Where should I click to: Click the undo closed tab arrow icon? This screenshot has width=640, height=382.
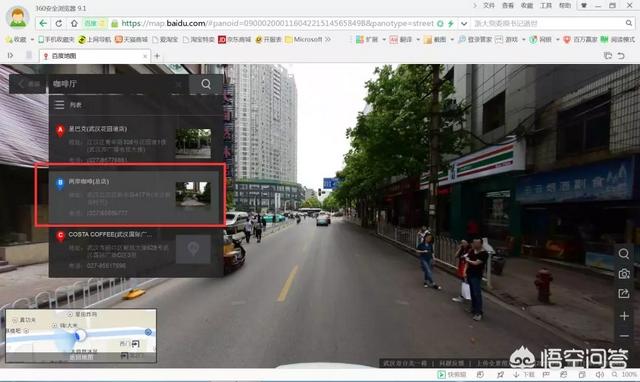coord(621,56)
